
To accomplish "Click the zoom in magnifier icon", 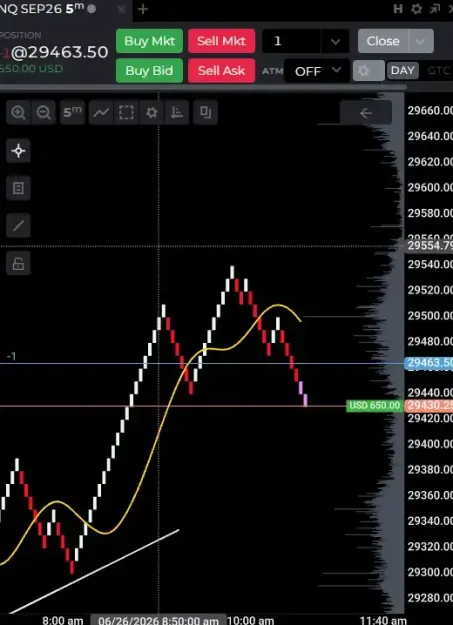I will 18,113.
